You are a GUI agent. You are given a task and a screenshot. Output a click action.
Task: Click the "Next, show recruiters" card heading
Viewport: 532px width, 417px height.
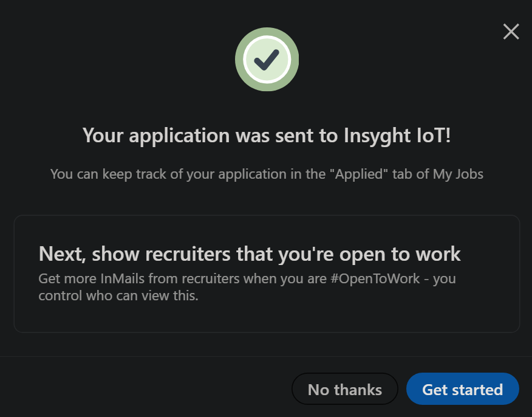tap(249, 253)
